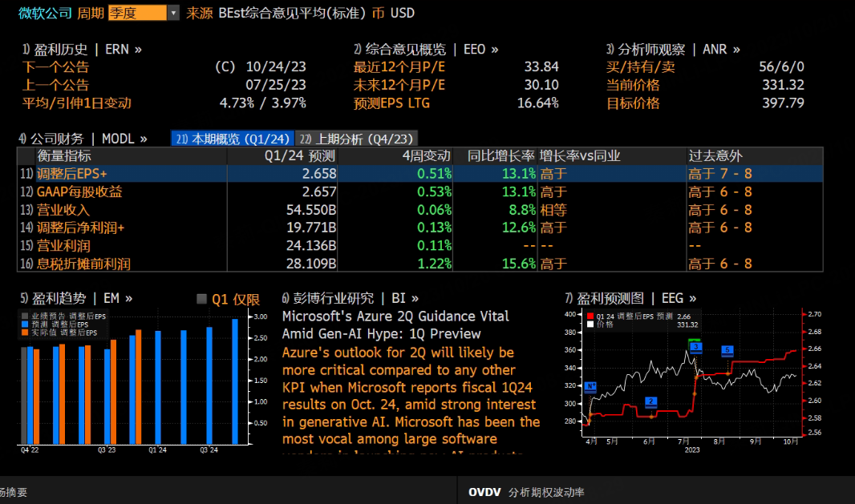Select the 营业利润 row
Image resolution: width=855 pixels, height=504 pixels.
tap(419, 246)
